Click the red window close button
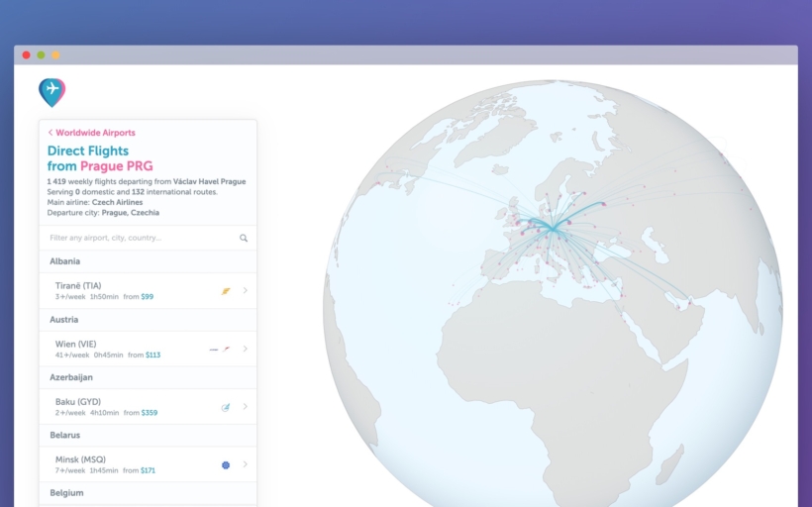The width and height of the screenshot is (812, 507). (x=27, y=54)
